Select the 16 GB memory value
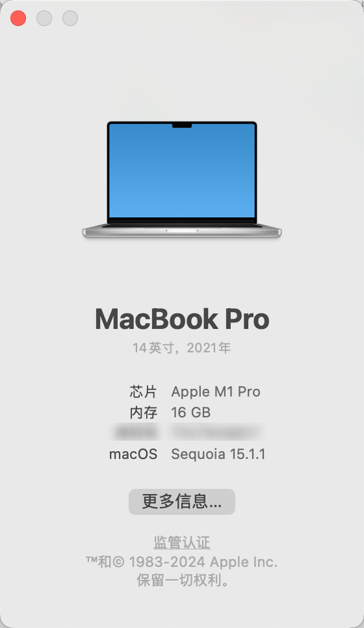The width and height of the screenshot is (364, 628). click(190, 413)
